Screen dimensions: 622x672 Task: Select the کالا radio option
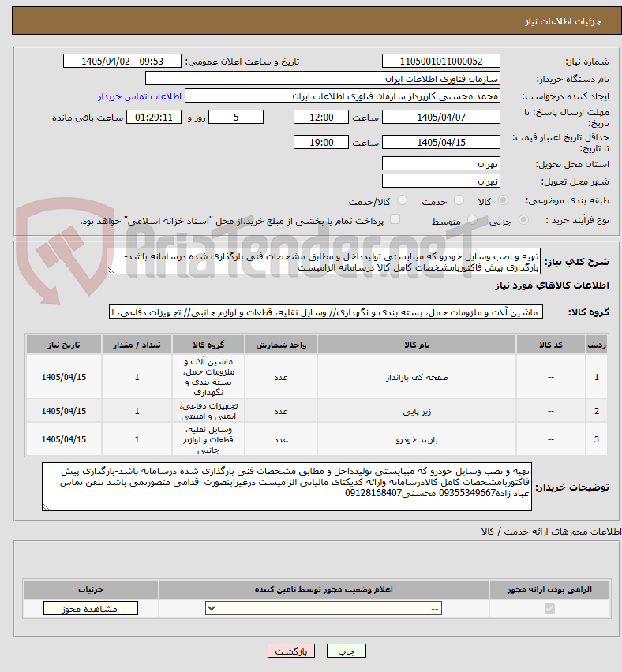coord(503,200)
